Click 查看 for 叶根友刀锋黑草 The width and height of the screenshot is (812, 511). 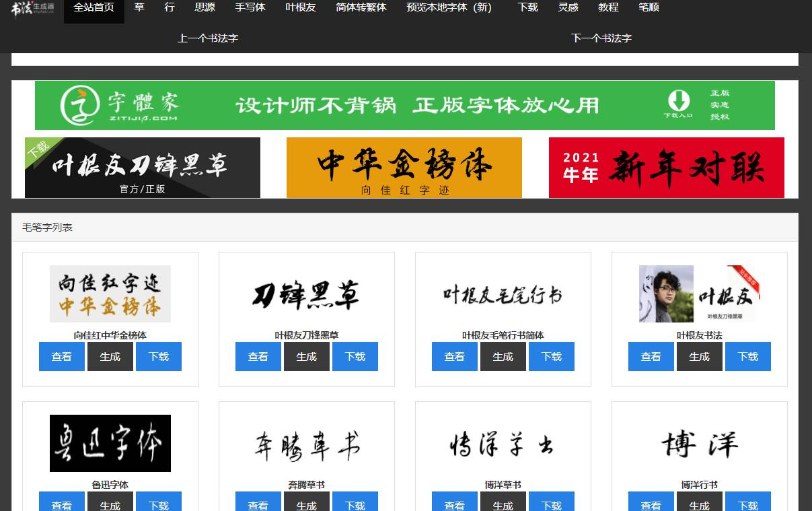click(258, 356)
